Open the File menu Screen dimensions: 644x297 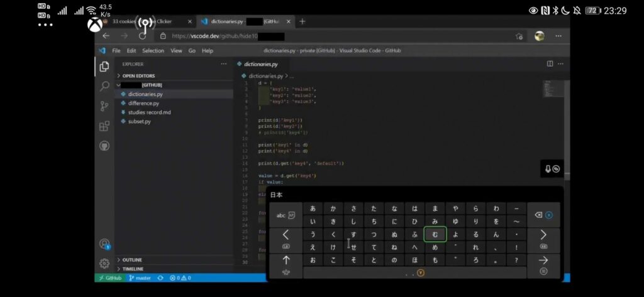116,51
